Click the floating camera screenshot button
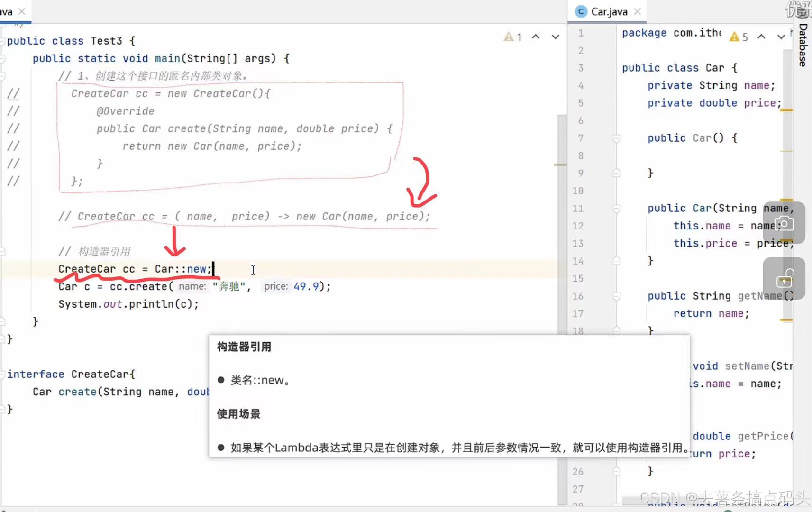The image size is (812, 512). (784, 223)
